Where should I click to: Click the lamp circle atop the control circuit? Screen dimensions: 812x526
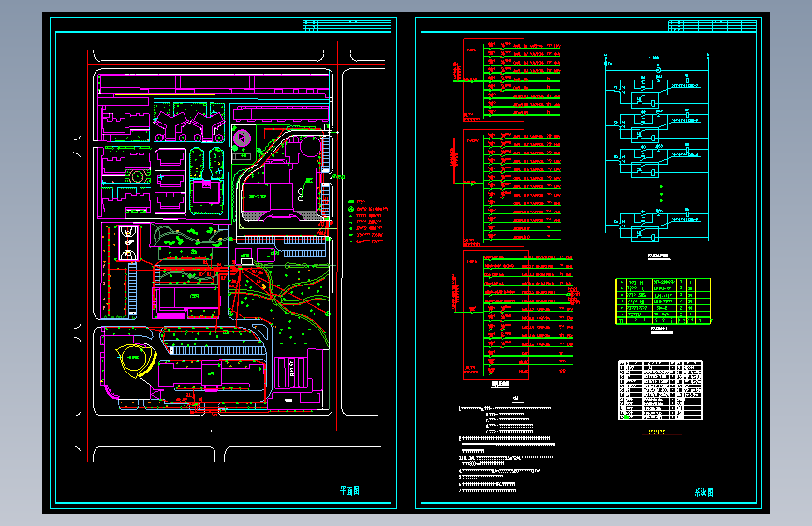pyautogui.click(x=658, y=70)
